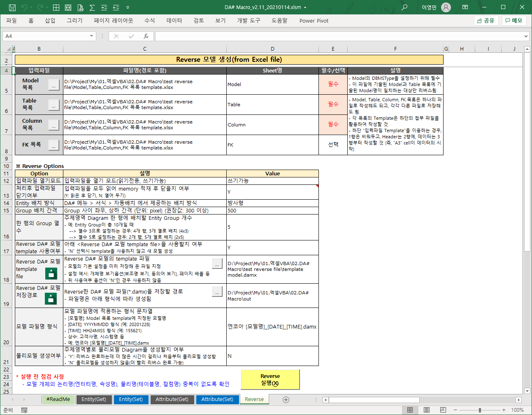Click the horizontal scrollbar thumb
This screenshot has width=532, height=415.
pyautogui.click(x=374, y=400)
